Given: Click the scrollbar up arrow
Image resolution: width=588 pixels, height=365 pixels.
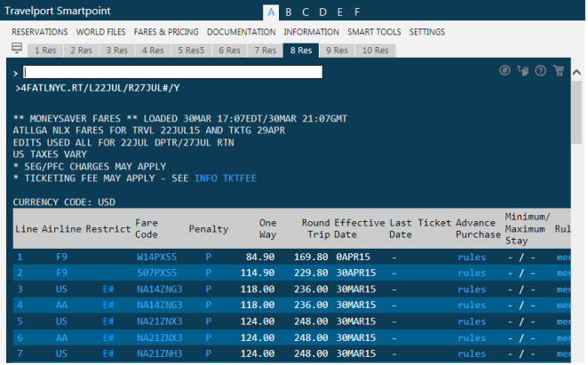Looking at the screenshot, I should point(576,73).
